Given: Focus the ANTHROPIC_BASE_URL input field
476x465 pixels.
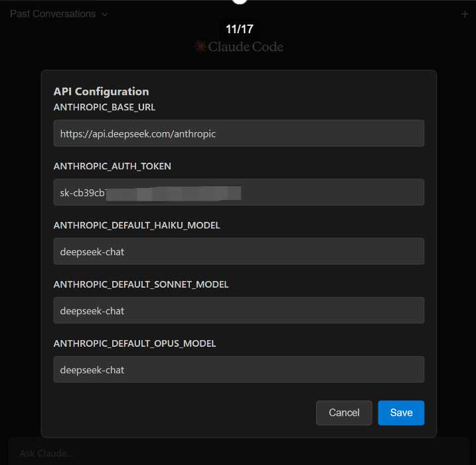Looking at the screenshot, I should tap(238, 134).
